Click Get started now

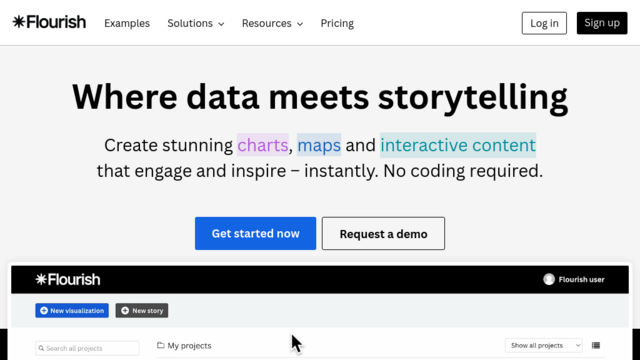coord(256,233)
